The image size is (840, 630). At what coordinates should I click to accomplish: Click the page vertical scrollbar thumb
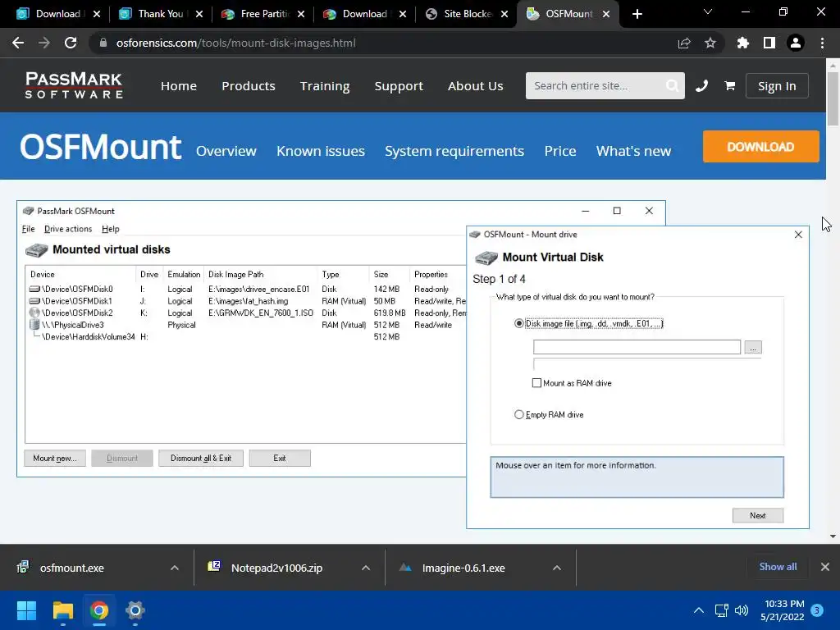click(x=833, y=98)
